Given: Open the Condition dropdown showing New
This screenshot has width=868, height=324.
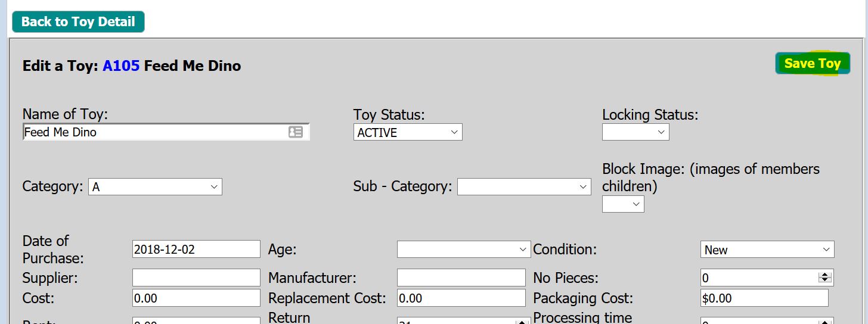Looking at the screenshot, I should (767, 250).
